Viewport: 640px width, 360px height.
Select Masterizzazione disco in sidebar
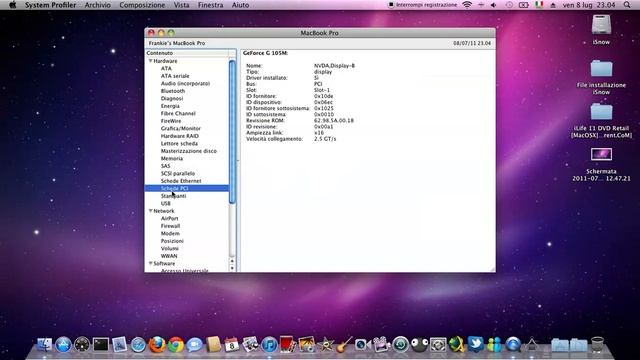pos(189,151)
